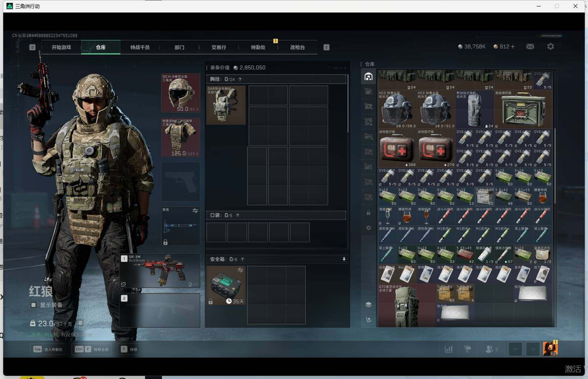Screen dimensions: 588x379
Task: Click the Tab button to enter 特勤处
Action: tap(48, 349)
